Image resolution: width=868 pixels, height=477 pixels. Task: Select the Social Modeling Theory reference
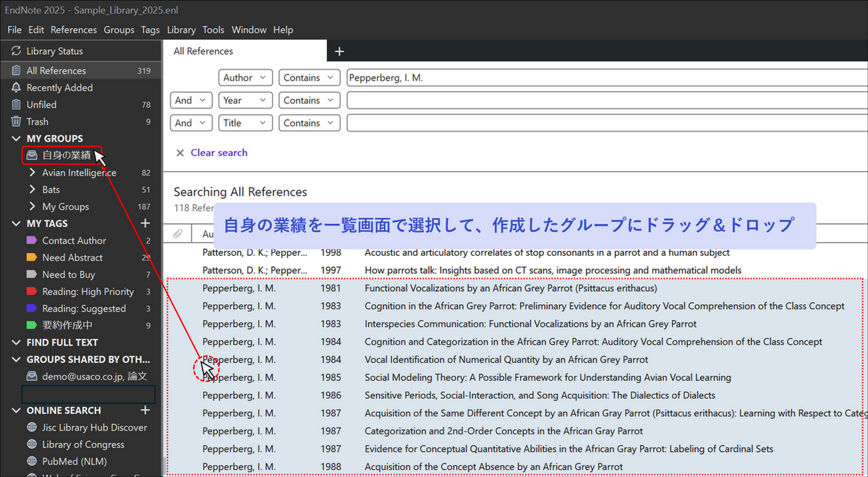point(515,377)
